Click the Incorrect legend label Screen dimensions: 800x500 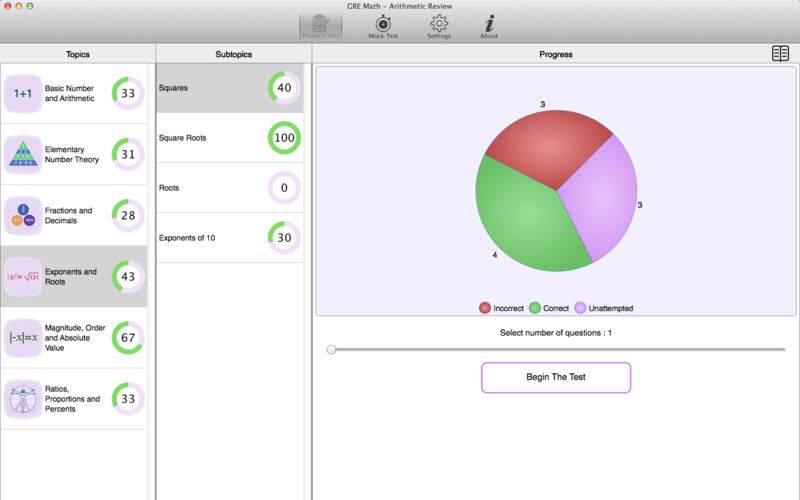click(x=508, y=308)
